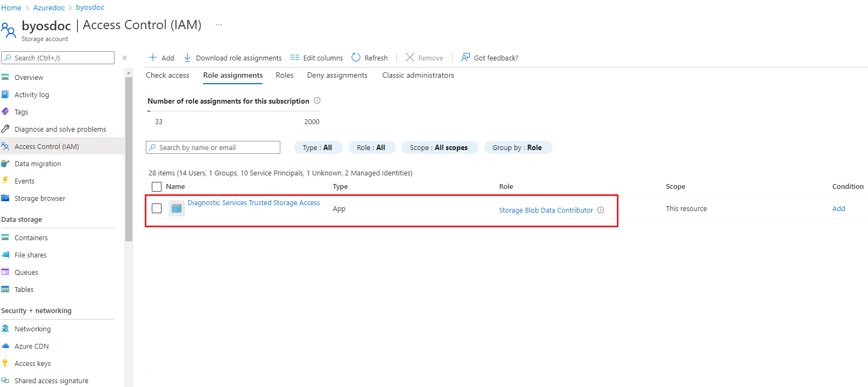Click the sidebar vertical scrollbar
This screenshot has width=868, height=387.
(129, 162)
